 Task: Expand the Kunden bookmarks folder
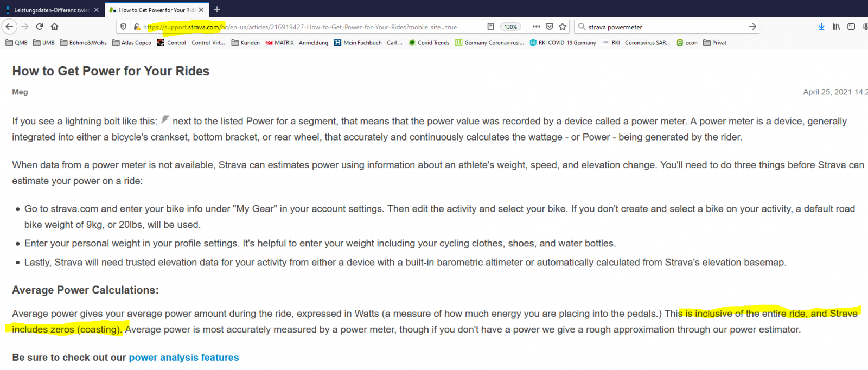point(246,43)
